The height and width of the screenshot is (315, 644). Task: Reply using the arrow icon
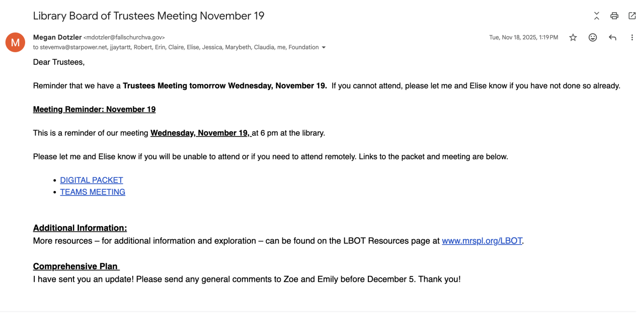612,38
